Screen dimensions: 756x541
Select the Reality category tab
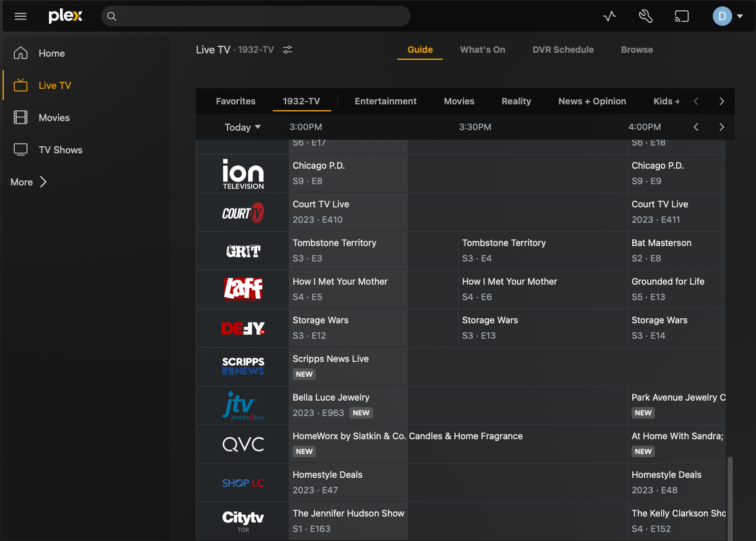pos(516,101)
